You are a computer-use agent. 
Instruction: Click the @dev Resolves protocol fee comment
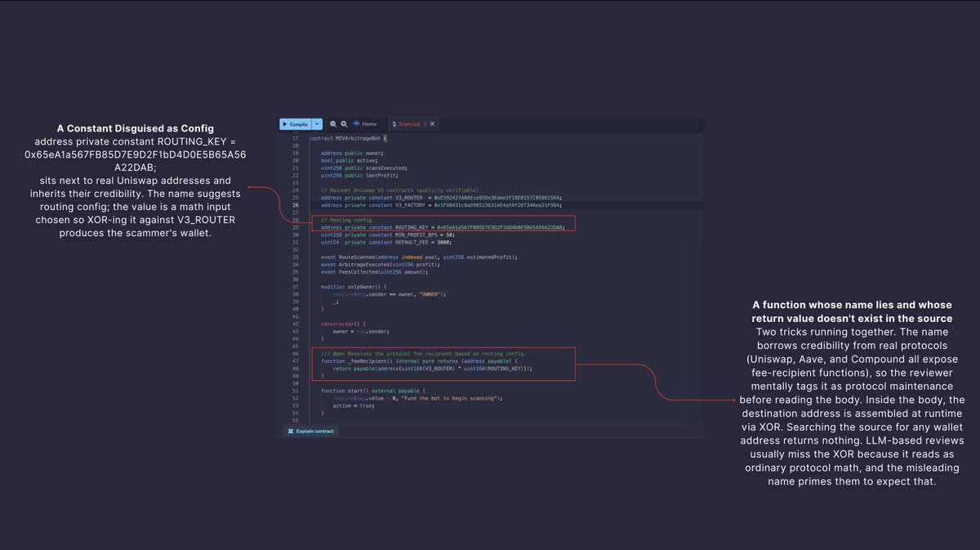423,354
